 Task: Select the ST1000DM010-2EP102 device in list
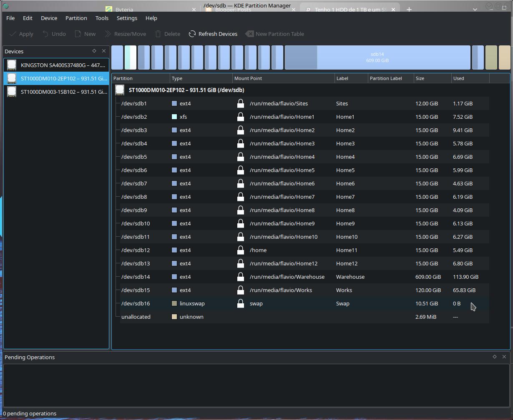[x=56, y=78]
